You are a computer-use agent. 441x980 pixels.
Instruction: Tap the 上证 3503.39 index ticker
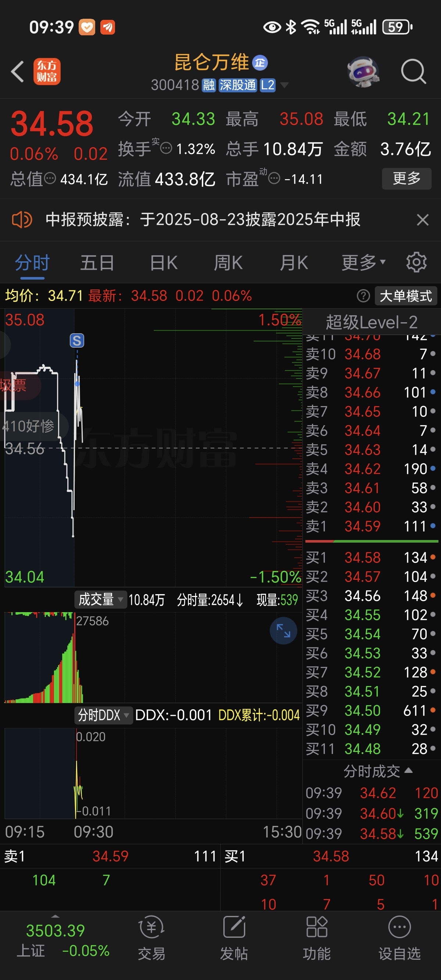click(x=63, y=940)
